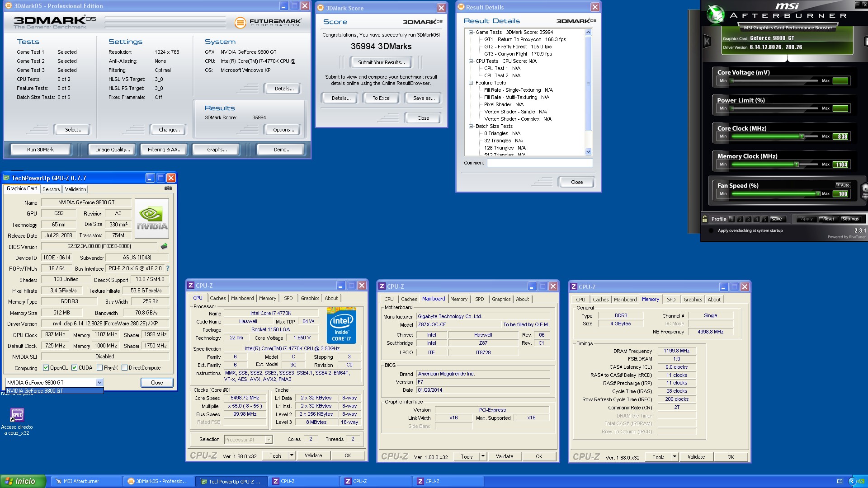Open the Validation tab in GPU-Z
This screenshot has height=488, width=868.
75,189
